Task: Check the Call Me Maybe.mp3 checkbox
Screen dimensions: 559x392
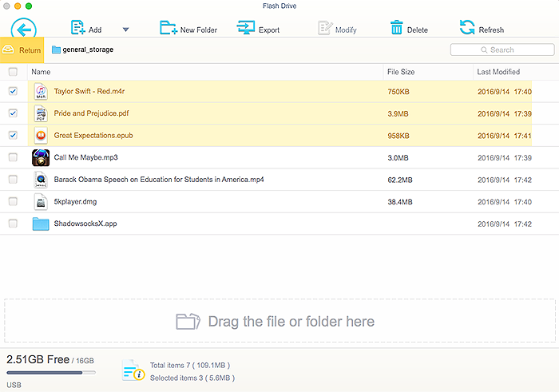Action: coord(13,157)
